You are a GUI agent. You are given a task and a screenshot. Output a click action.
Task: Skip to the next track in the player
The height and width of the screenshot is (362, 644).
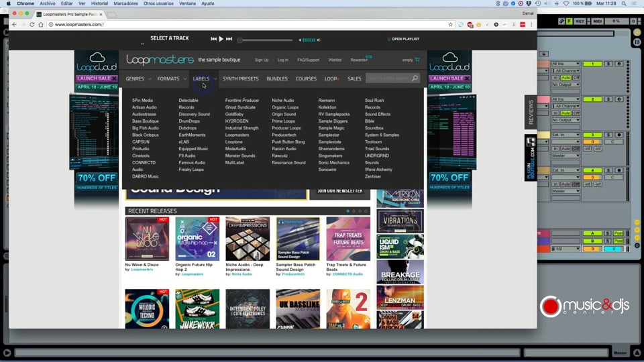(229, 39)
